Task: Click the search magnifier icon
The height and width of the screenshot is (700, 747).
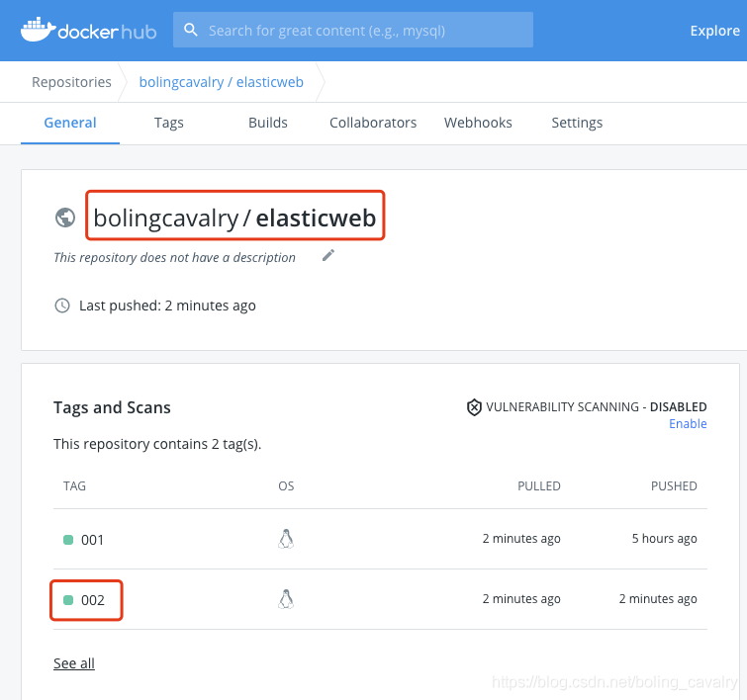Action: pyautogui.click(x=191, y=30)
